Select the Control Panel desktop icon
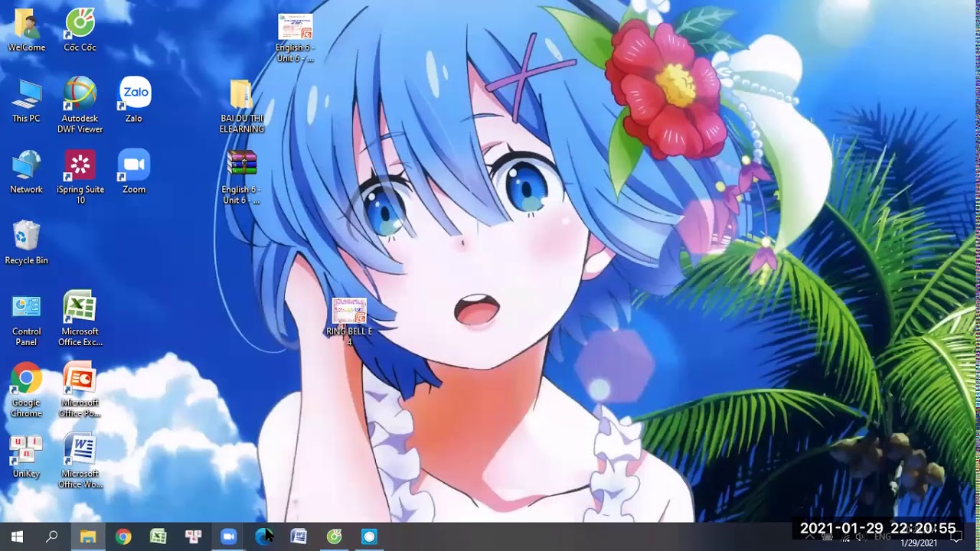 27,319
